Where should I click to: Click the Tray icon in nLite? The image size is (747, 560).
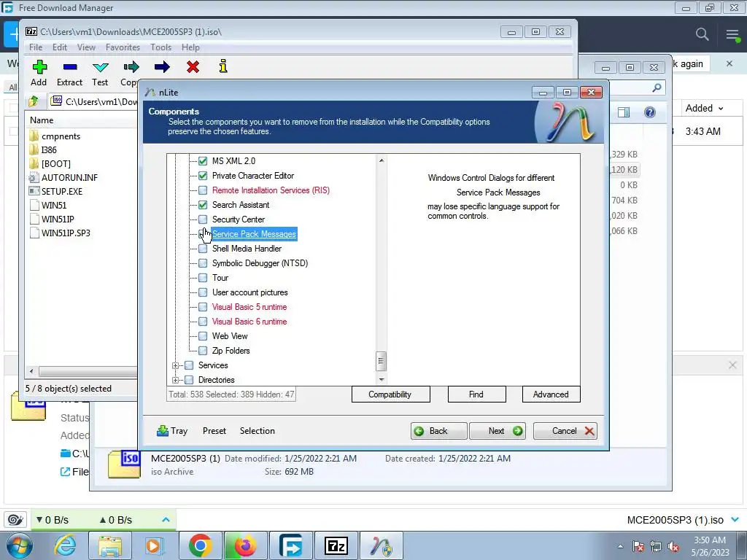click(163, 430)
